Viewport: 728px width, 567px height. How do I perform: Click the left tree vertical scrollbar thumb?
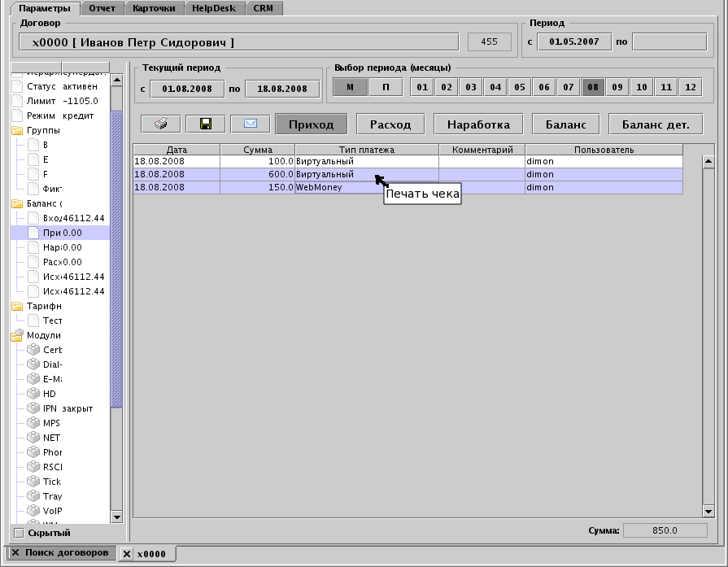(116, 260)
